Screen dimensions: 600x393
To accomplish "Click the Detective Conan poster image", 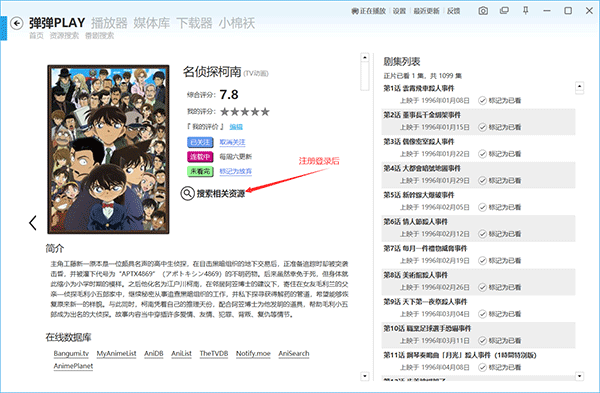I will (x=108, y=149).
